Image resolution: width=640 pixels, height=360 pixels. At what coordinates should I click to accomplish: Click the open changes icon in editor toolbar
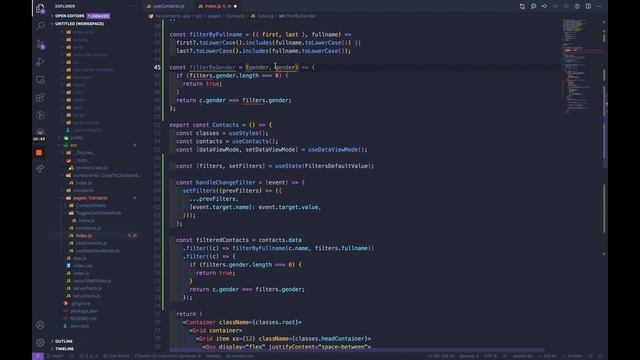522,6
